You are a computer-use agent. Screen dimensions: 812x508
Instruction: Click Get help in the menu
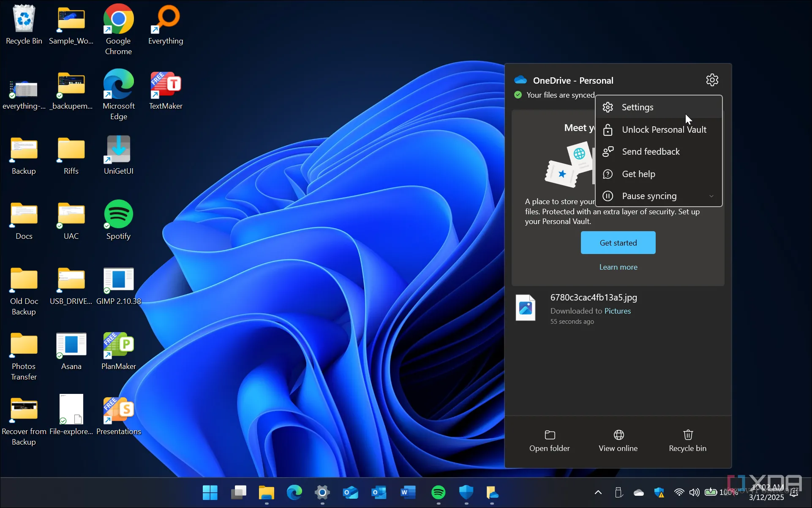coord(638,174)
